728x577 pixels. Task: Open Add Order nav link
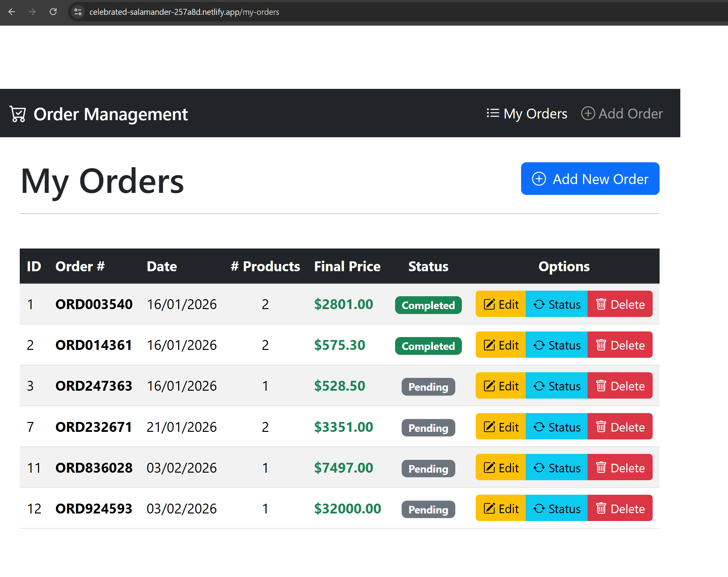(622, 114)
